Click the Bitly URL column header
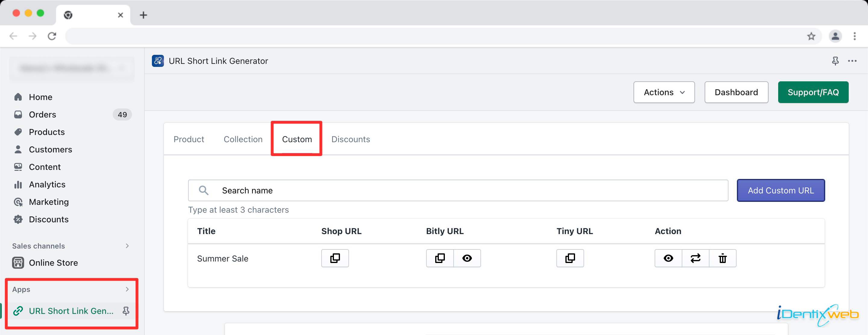 [x=445, y=231]
